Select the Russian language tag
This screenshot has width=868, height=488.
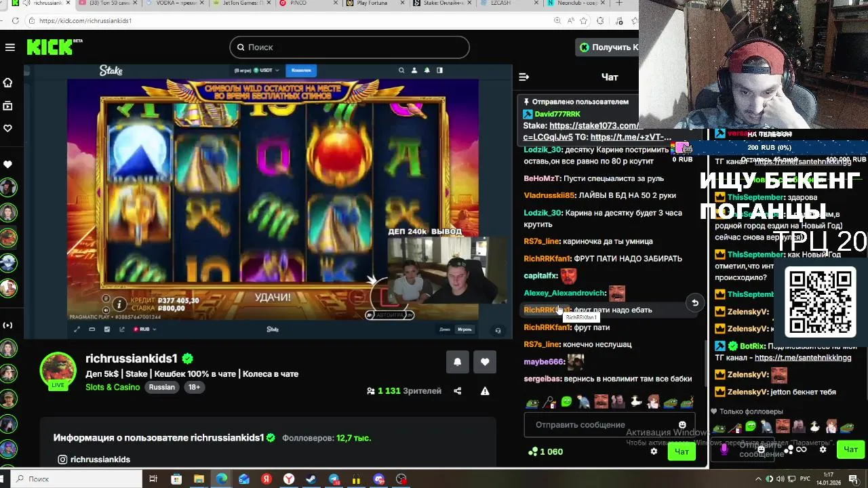point(161,387)
